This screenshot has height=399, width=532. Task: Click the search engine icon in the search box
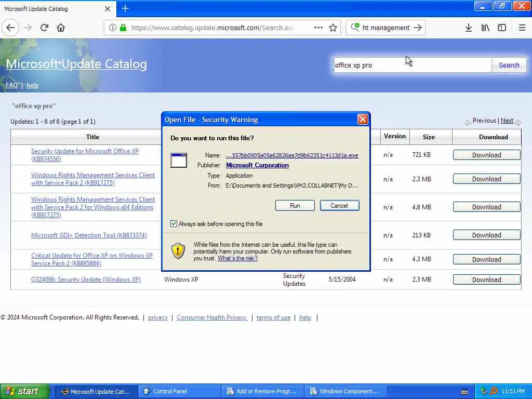click(x=355, y=27)
